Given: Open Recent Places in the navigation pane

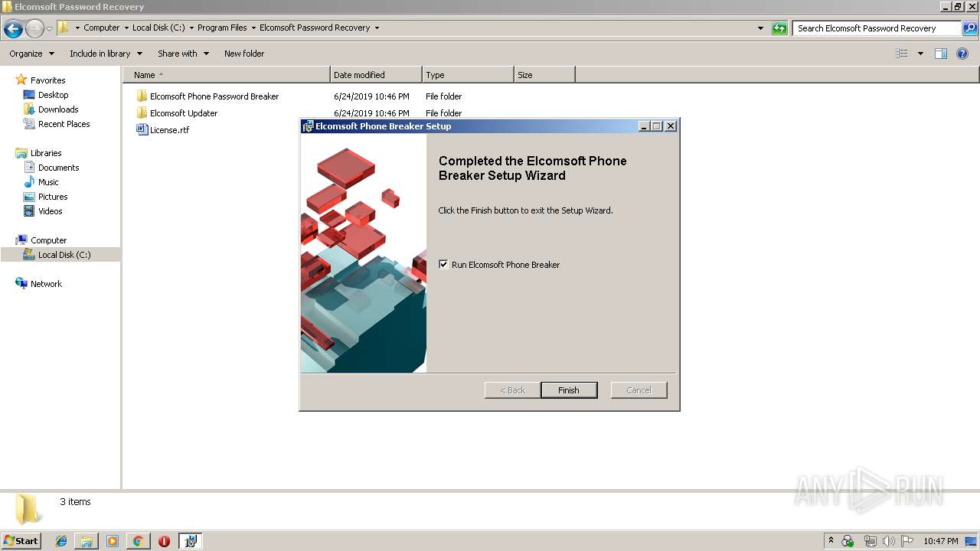Looking at the screenshot, I should tap(57, 124).
